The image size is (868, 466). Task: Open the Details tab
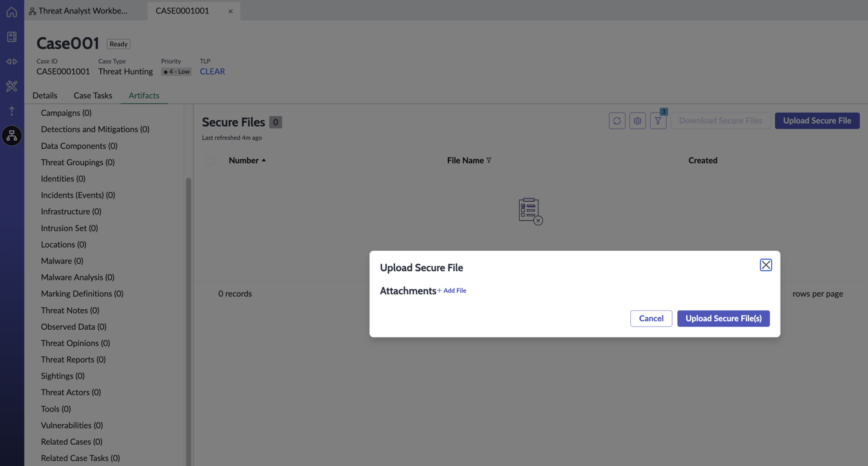coord(45,95)
